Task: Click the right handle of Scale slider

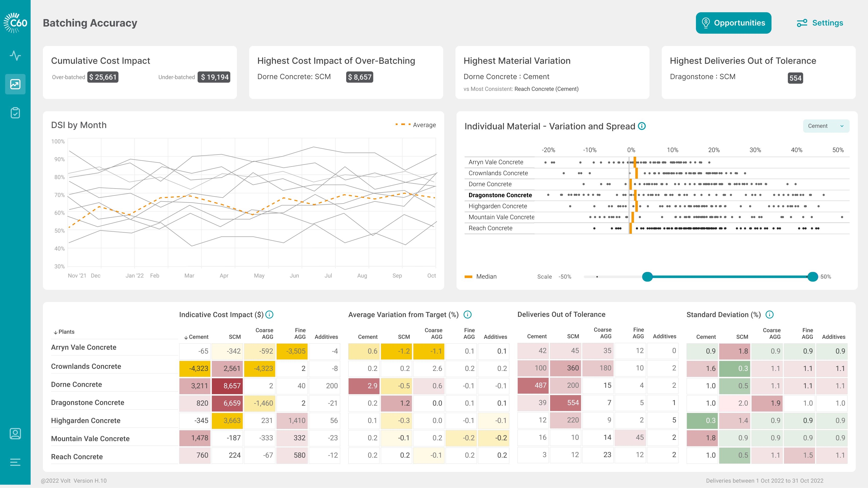Action: click(x=812, y=277)
